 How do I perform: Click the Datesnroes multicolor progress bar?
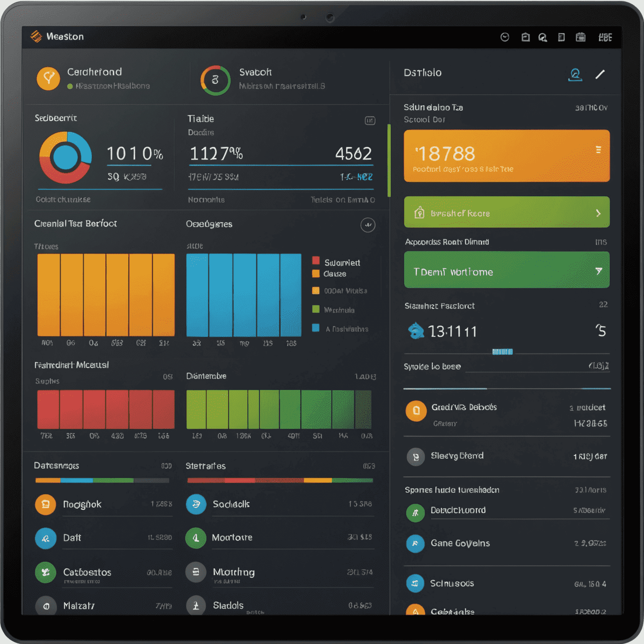(x=102, y=480)
